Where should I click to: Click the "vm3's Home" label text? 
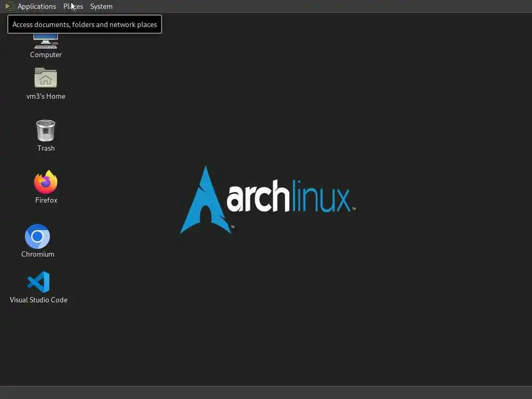coord(46,96)
